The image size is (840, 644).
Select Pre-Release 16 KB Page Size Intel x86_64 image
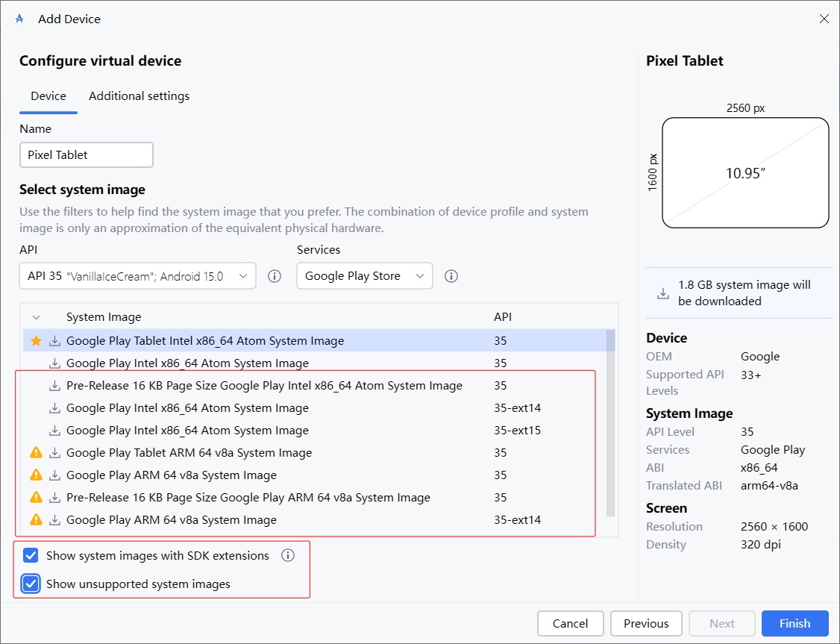(x=319, y=386)
